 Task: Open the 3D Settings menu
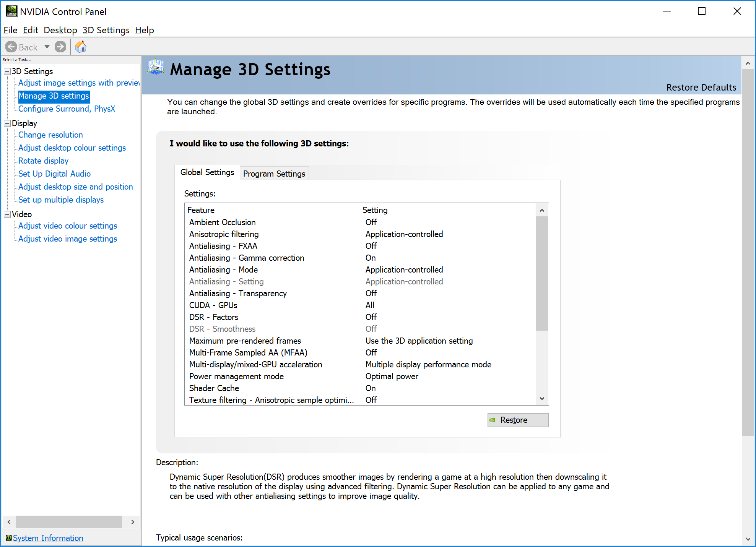point(106,30)
